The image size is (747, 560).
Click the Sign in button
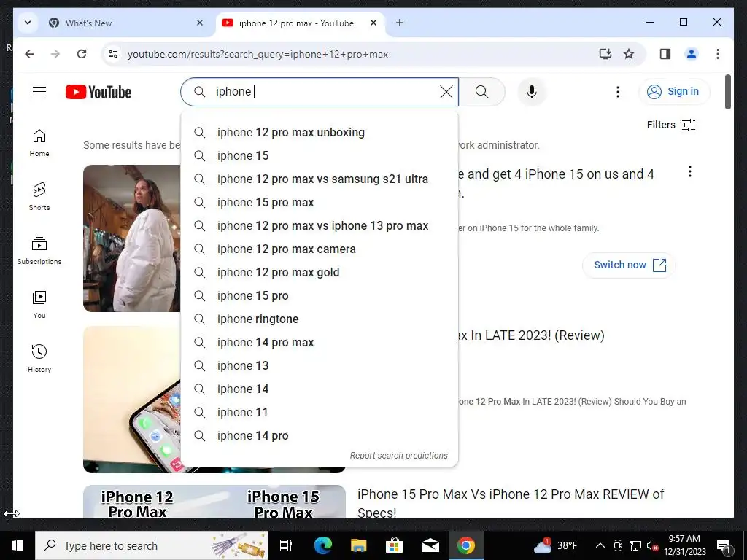pos(674,91)
